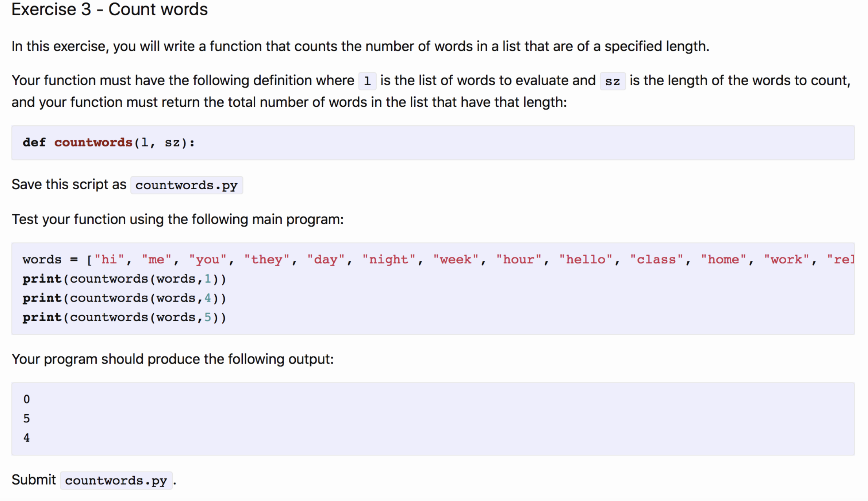Click the inline code 'l' parameter label
Image resolution: width=868 pixels, height=501 pixels.
pyautogui.click(x=367, y=81)
